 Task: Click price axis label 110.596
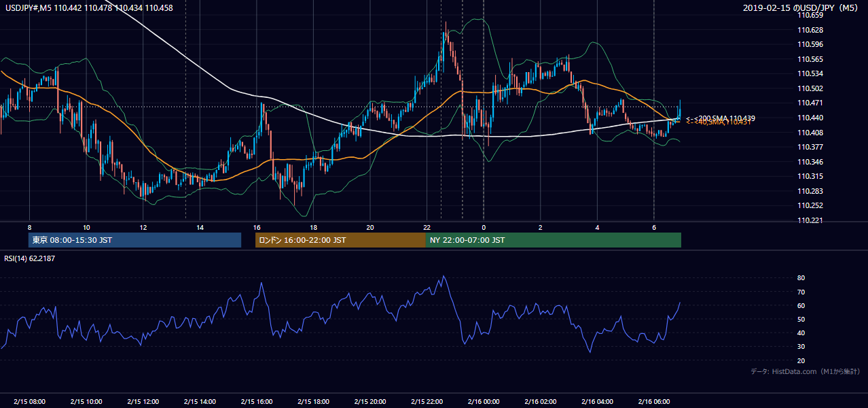coord(812,44)
